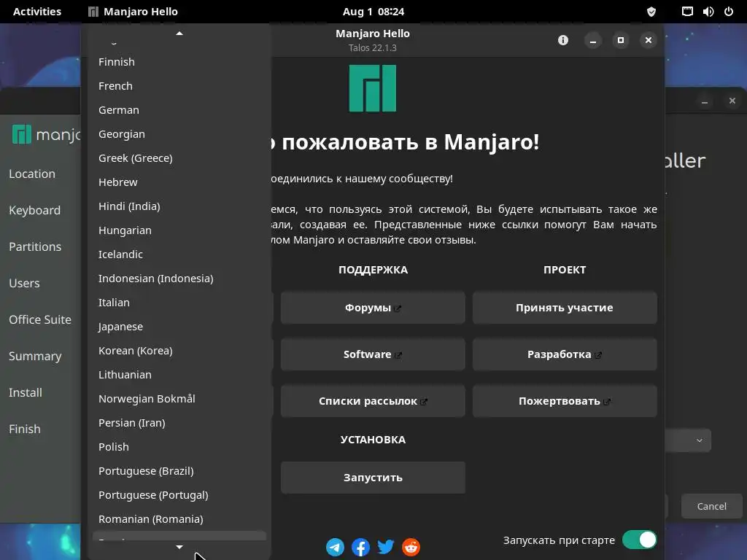747x560 pixels.
Task: Pick Japanese in the language list
Action: click(x=179, y=327)
